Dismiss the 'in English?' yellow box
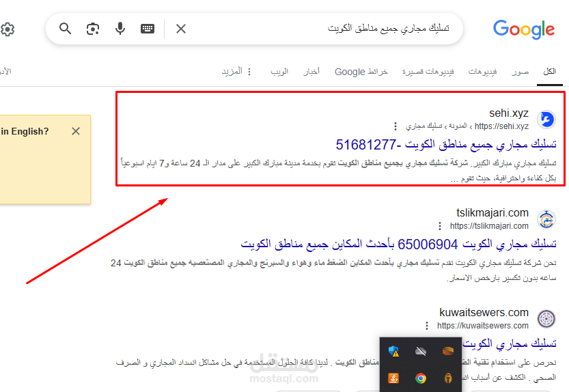The height and width of the screenshot is (392, 569). pyautogui.click(x=76, y=131)
